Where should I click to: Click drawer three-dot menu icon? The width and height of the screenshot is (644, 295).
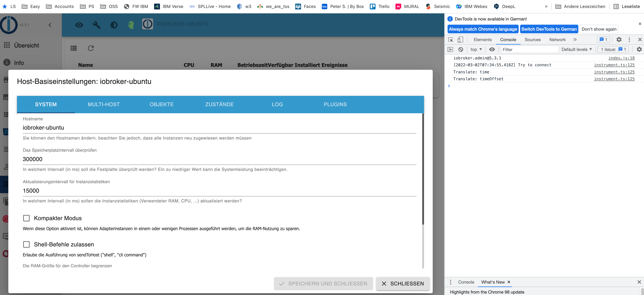point(450,282)
